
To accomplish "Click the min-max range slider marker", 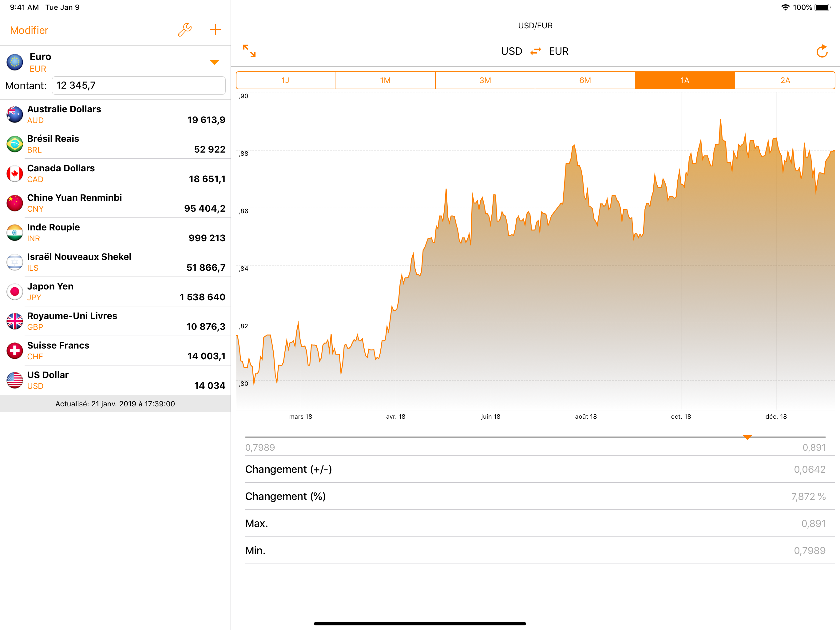I will [747, 437].
